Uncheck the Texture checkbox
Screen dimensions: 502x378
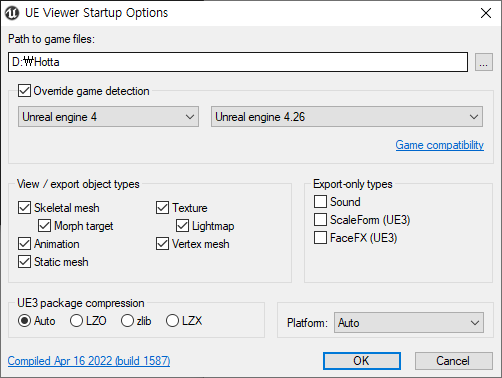tap(162, 208)
